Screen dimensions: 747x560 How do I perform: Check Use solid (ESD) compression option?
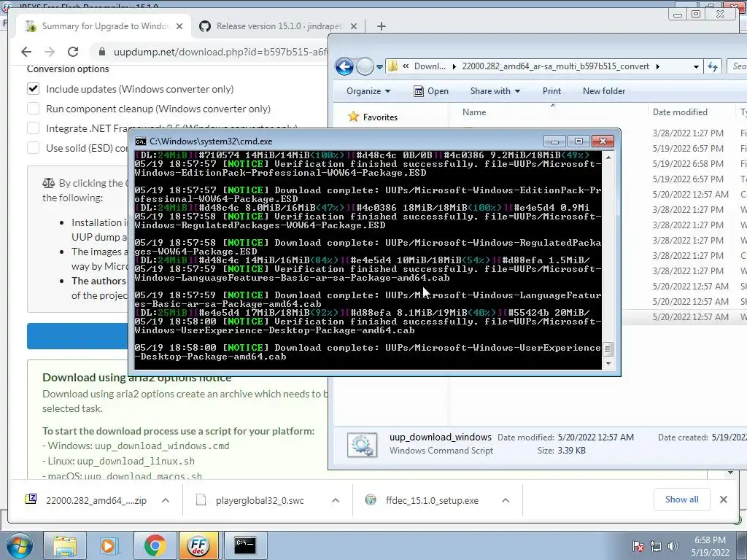pyautogui.click(x=33, y=147)
